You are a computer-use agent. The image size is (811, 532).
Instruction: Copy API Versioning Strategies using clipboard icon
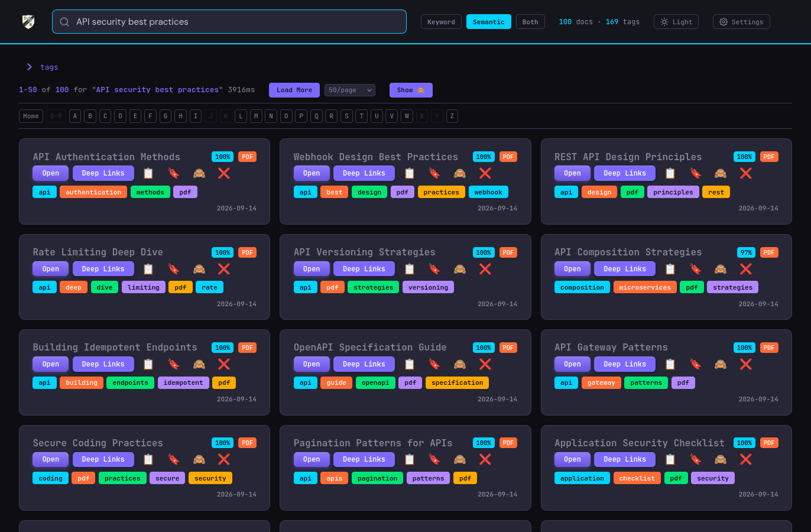[410, 269]
